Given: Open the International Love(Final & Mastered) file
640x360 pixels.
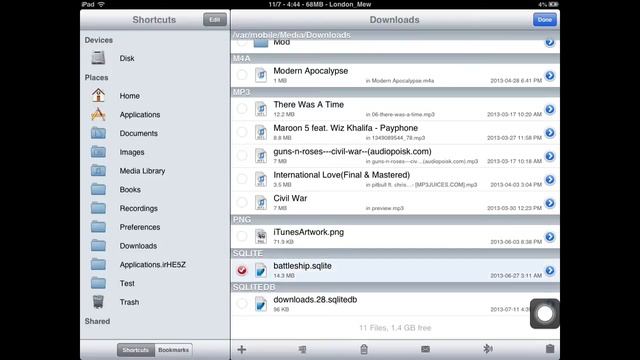Looking at the screenshot, I should (341, 175).
